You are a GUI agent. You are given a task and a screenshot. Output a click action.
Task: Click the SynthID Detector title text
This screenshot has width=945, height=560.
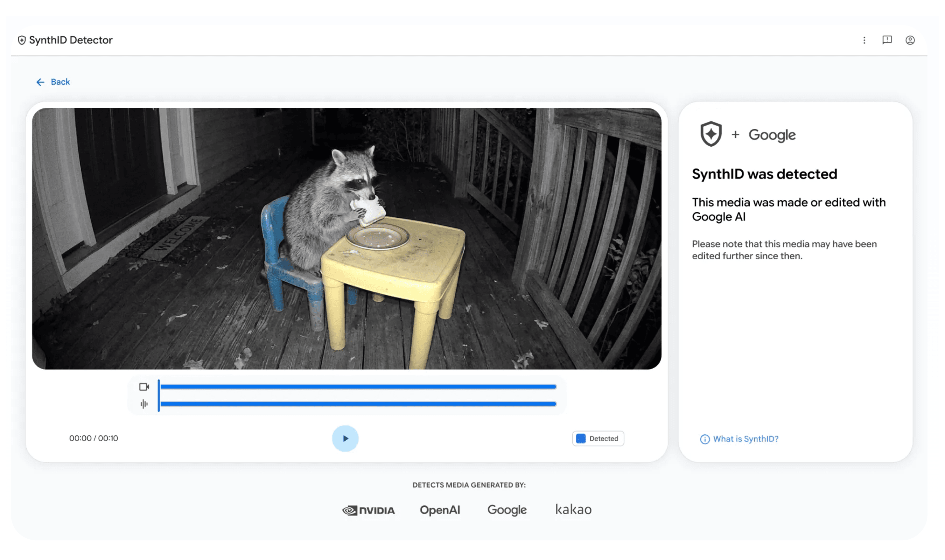pos(71,40)
